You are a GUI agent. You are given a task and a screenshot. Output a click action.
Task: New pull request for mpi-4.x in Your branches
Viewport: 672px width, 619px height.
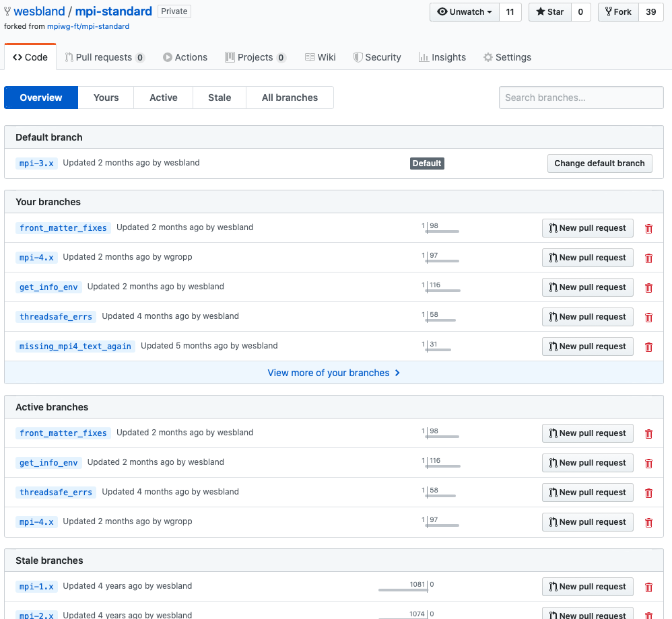tap(588, 258)
